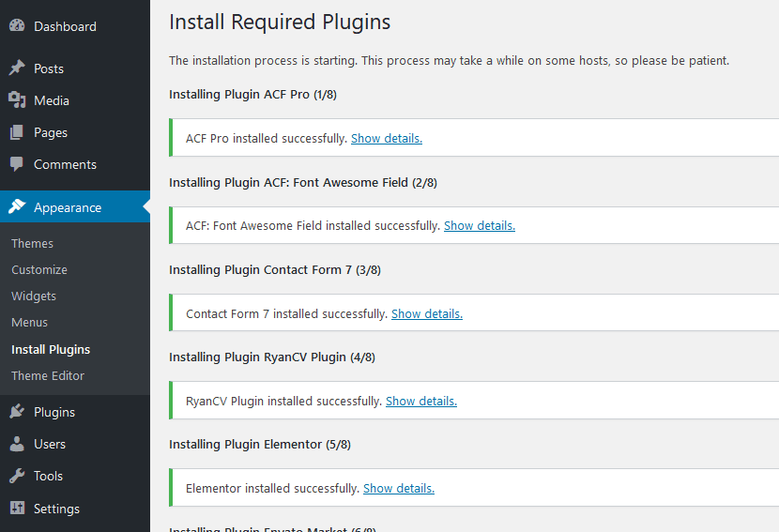Open the Dashboard menu
Viewport: 779px width, 532px height.
(x=65, y=26)
